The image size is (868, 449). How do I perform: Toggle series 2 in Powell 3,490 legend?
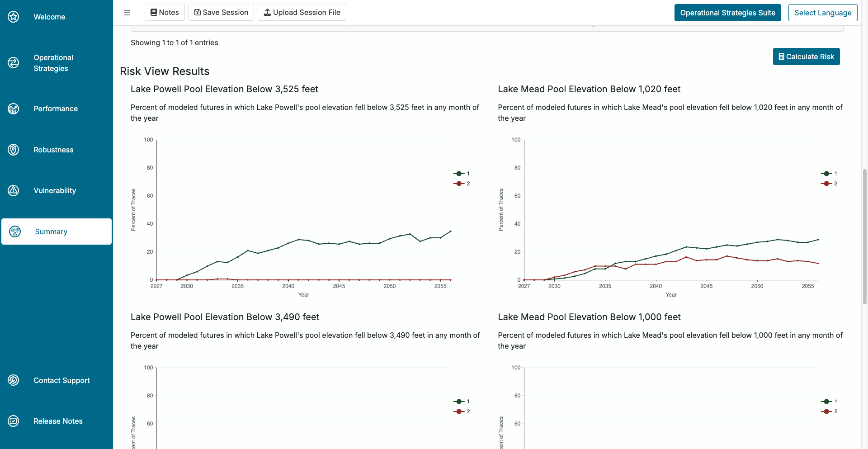462,411
